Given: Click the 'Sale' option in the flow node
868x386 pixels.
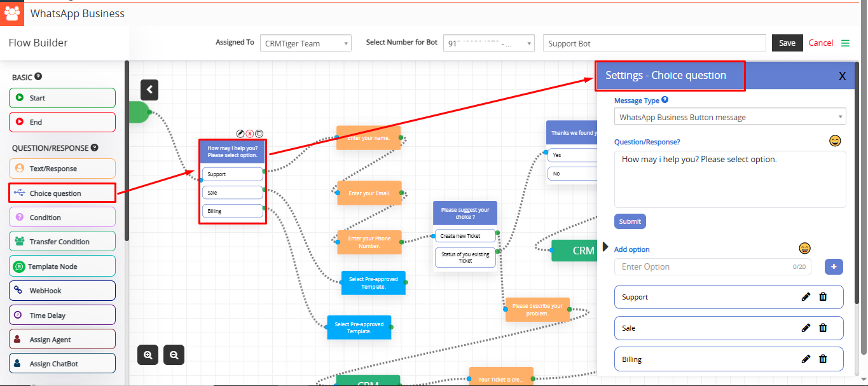Looking at the screenshot, I should 233,193.
